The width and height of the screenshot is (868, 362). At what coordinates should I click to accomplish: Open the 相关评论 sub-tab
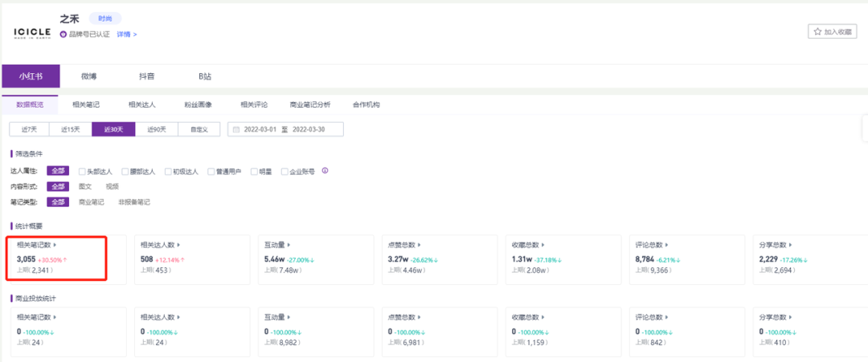click(x=254, y=104)
